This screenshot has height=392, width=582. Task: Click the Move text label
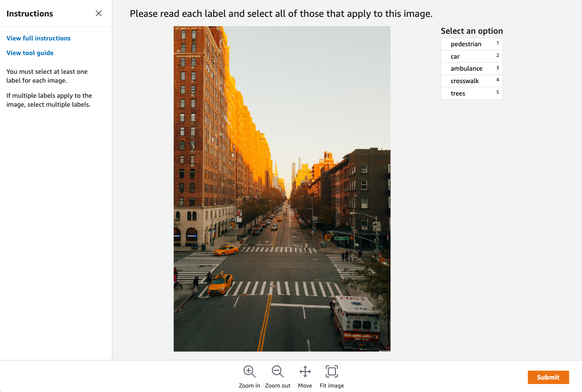[x=305, y=386]
